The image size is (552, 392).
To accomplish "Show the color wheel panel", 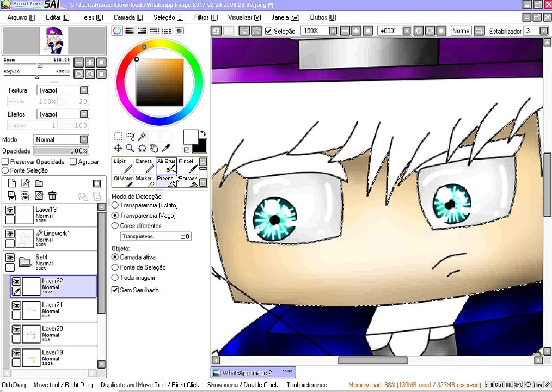I will tap(117, 30).
